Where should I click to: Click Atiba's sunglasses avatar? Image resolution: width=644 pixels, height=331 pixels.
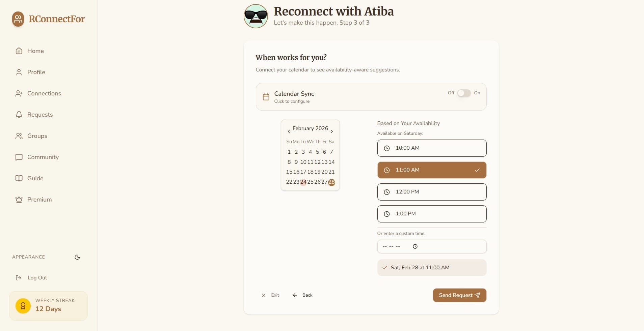click(256, 16)
